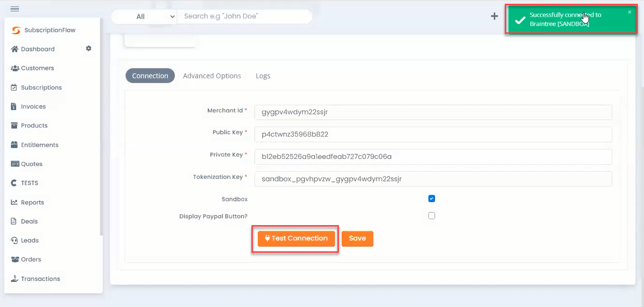Click the Save button
Screen dimensions: 644x307
pyautogui.click(x=357, y=238)
